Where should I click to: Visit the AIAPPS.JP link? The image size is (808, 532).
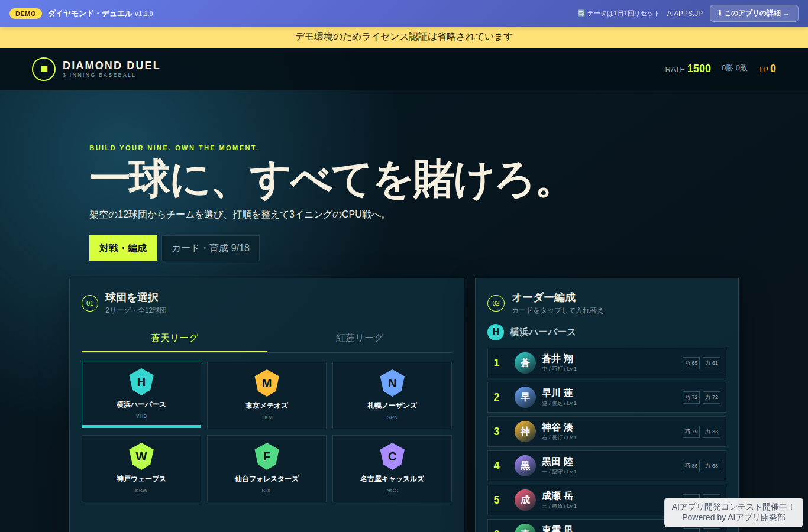(685, 13)
